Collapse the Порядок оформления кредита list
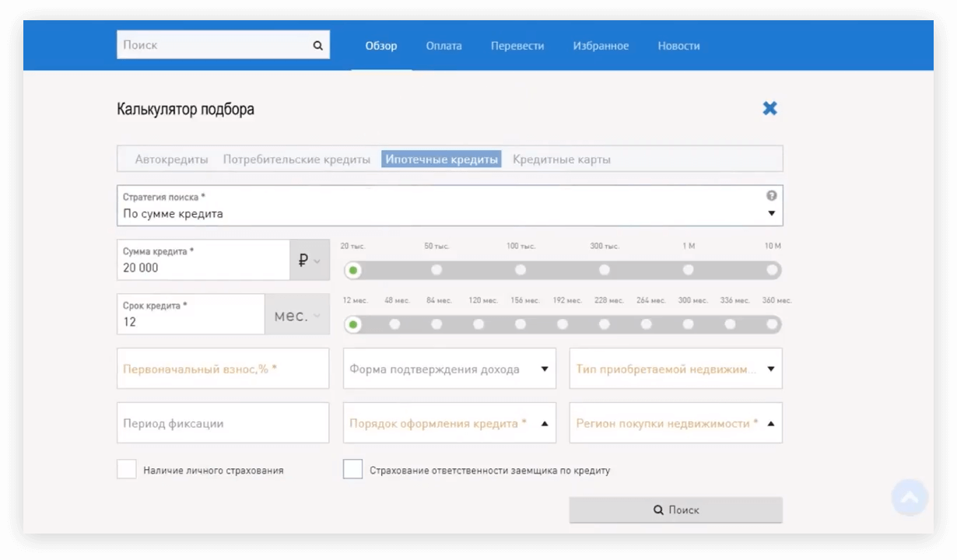The width and height of the screenshot is (957, 560). [x=544, y=423]
